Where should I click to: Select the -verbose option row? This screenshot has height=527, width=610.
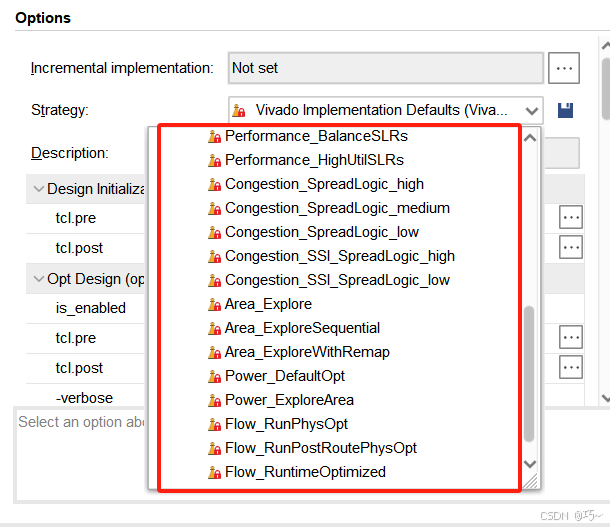click(84, 398)
